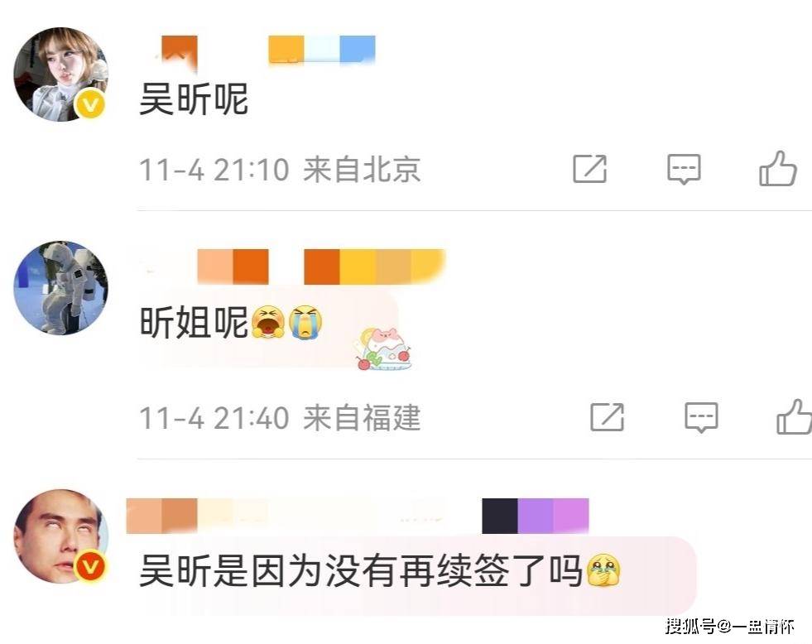
Task: Like the 吴昕呢 comment
Action: [778, 168]
